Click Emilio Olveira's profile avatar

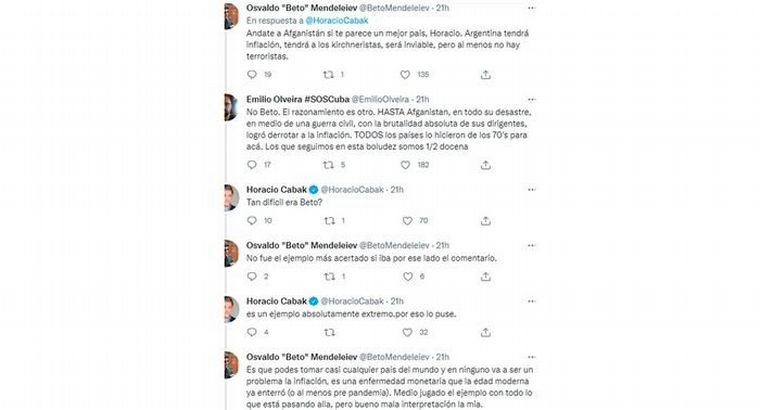pyautogui.click(x=230, y=106)
